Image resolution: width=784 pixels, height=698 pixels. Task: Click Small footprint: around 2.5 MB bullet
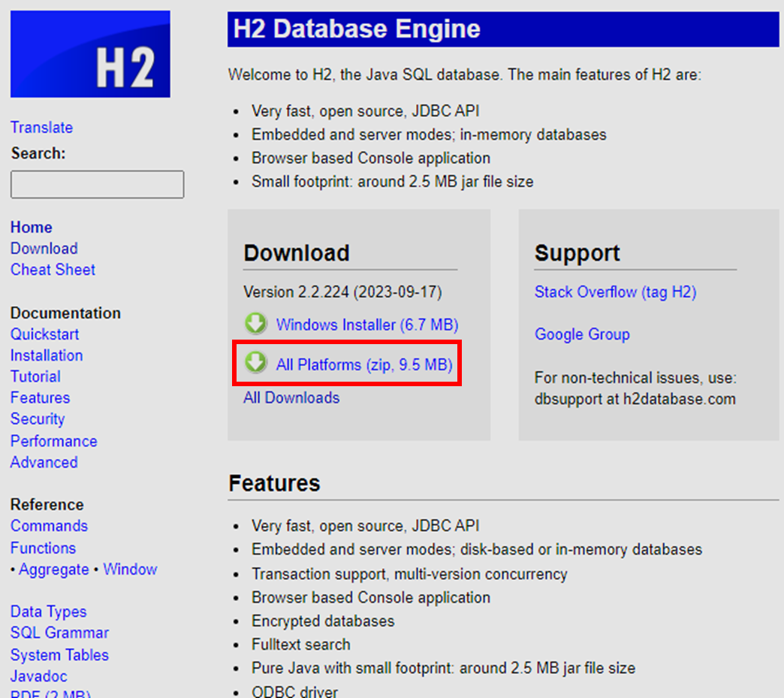(x=393, y=181)
